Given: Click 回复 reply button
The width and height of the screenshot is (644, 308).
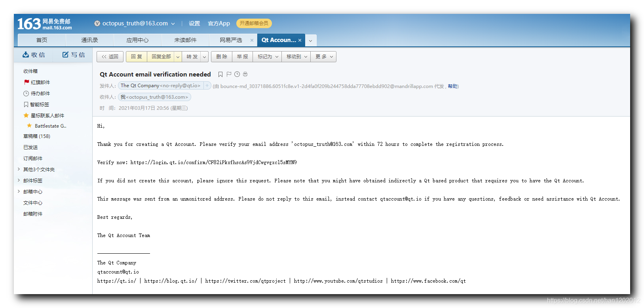Looking at the screenshot, I should click(x=137, y=57).
